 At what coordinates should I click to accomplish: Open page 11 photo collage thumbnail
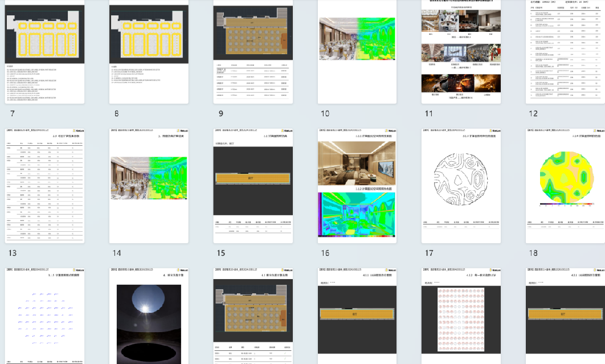point(461,51)
